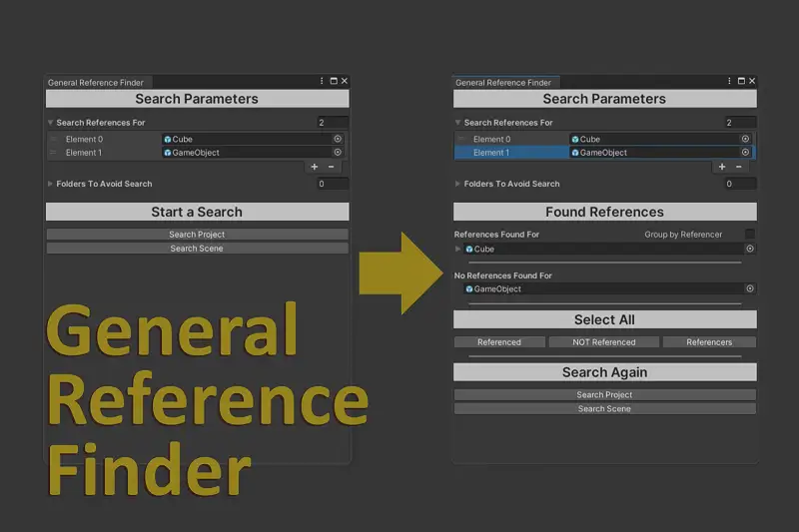Collapse Search References For list in left window
This screenshot has width=799, height=532.
[x=50, y=123]
